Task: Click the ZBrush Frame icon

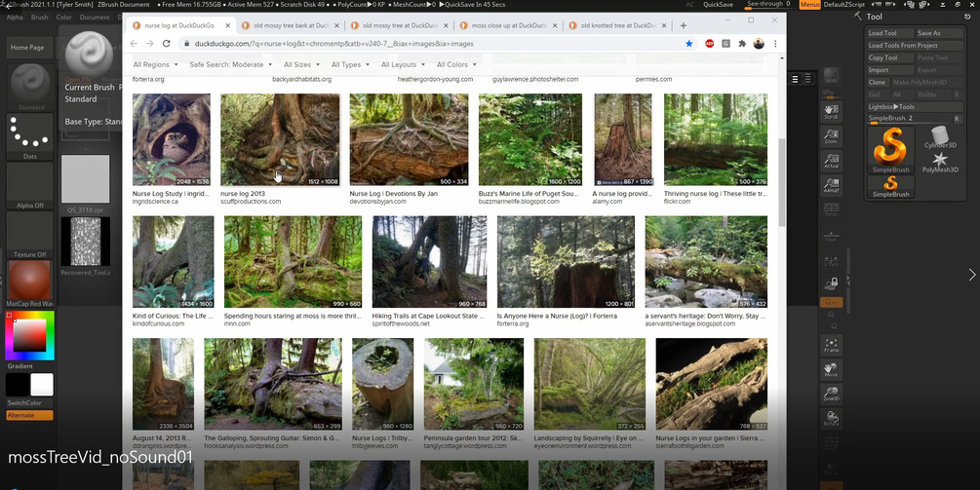Action: (831, 345)
